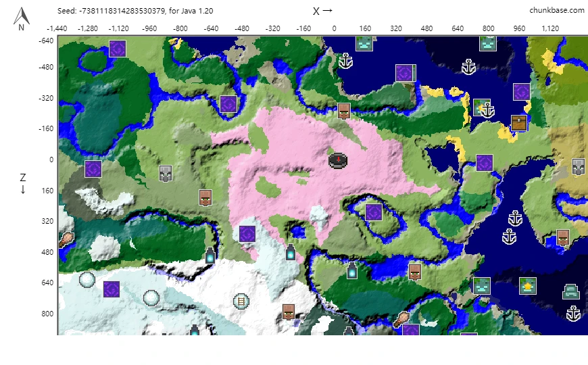Screen dimensions: 588x365
Task: Click ocean monument near X 770, Z 660
Action: [x=482, y=286]
